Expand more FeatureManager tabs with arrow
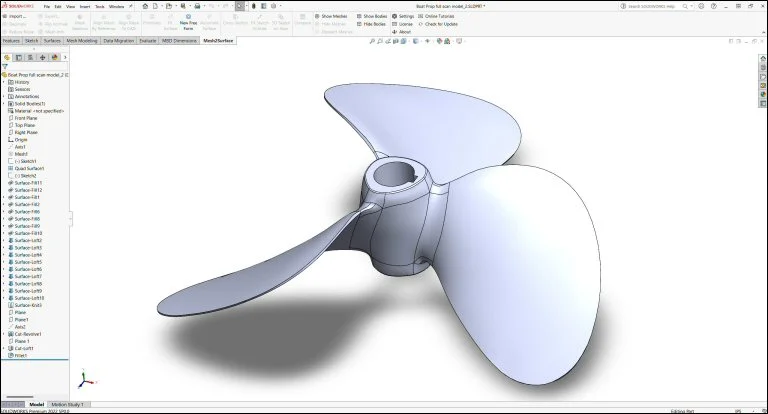The width and height of the screenshot is (768, 414). 67,57
